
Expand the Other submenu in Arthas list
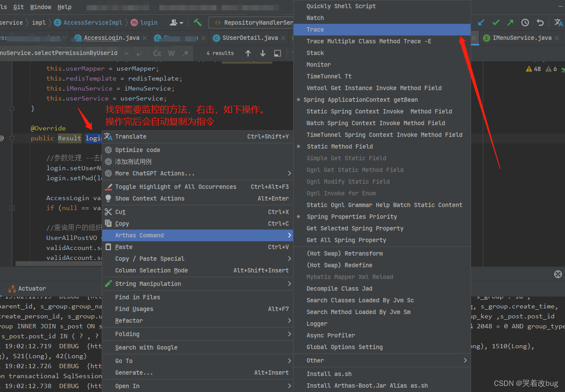pos(382,360)
